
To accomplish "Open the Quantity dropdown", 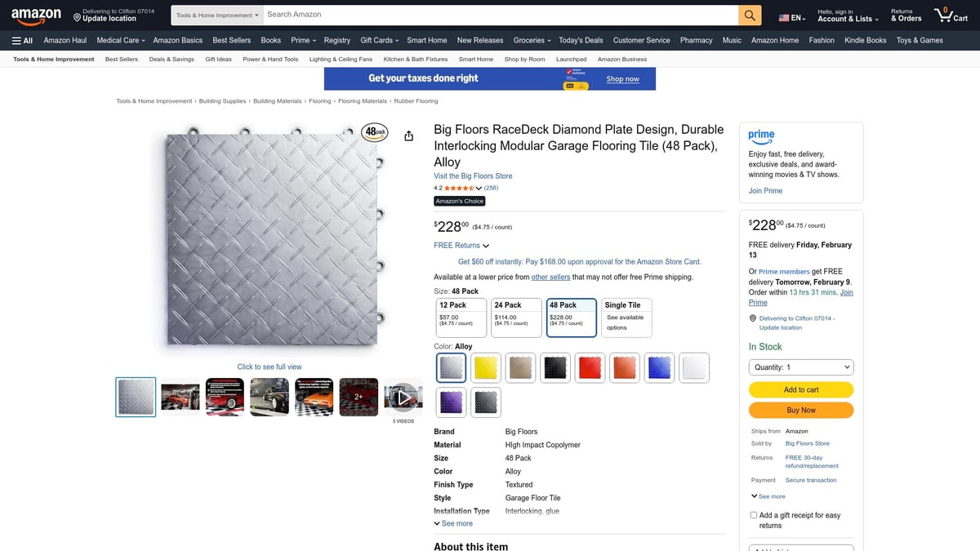I will (800, 367).
